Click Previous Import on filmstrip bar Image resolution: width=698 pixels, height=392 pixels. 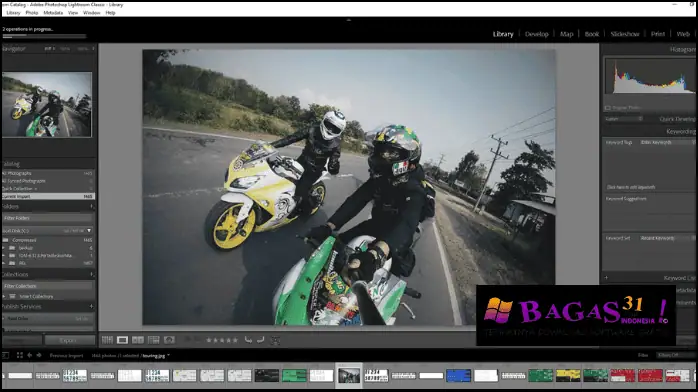click(x=66, y=356)
